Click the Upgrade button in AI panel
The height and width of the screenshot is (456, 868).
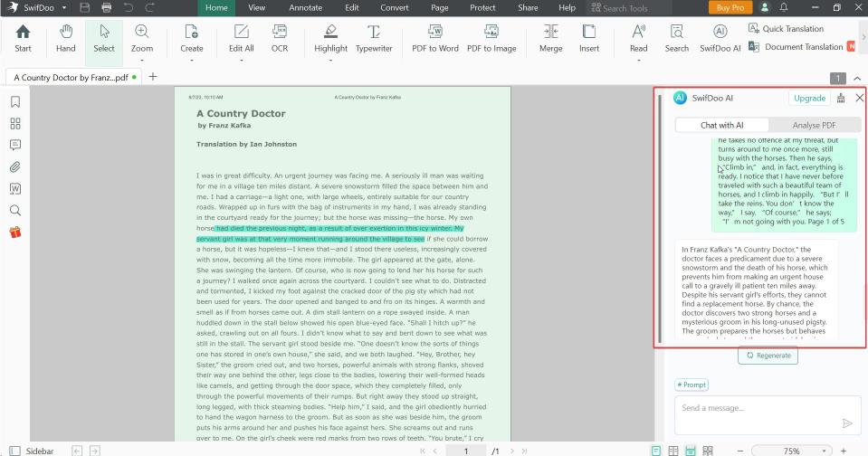tap(808, 98)
